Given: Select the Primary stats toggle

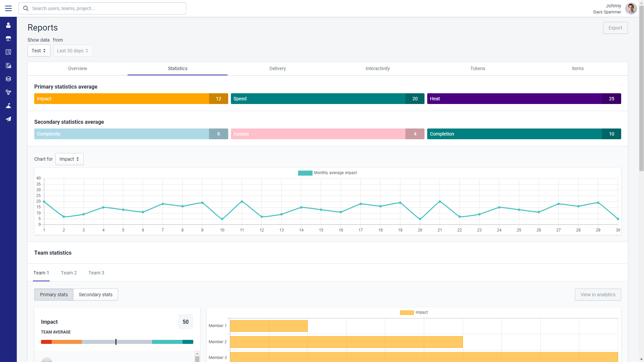Looking at the screenshot, I should click(54, 295).
